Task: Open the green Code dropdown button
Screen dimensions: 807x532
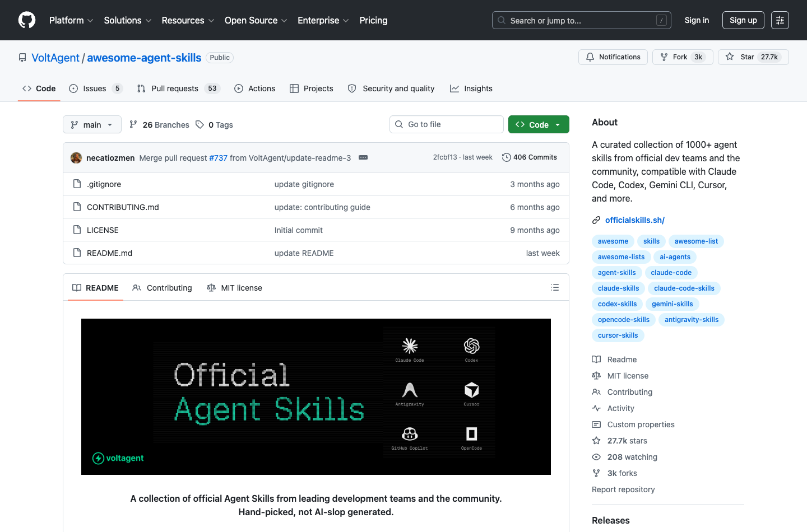Action: [x=539, y=124]
